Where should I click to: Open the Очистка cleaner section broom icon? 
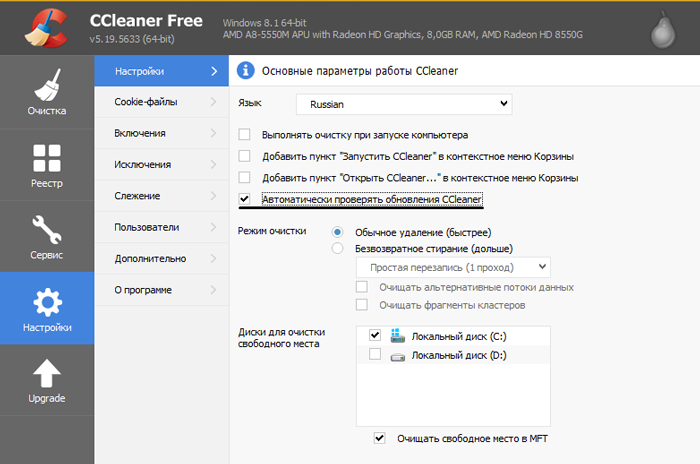[x=47, y=85]
